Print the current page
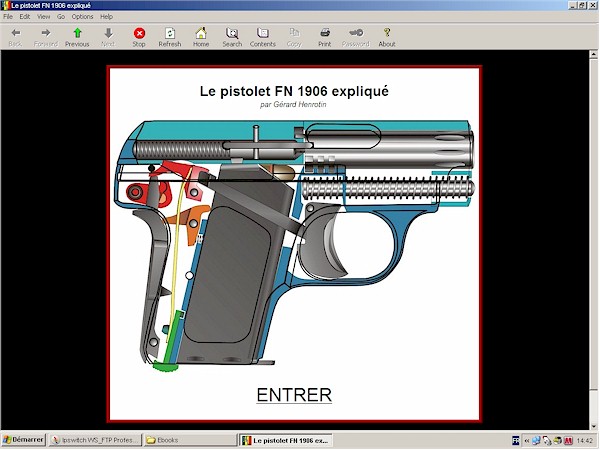The image size is (600, 450). (x=325, y=33)
